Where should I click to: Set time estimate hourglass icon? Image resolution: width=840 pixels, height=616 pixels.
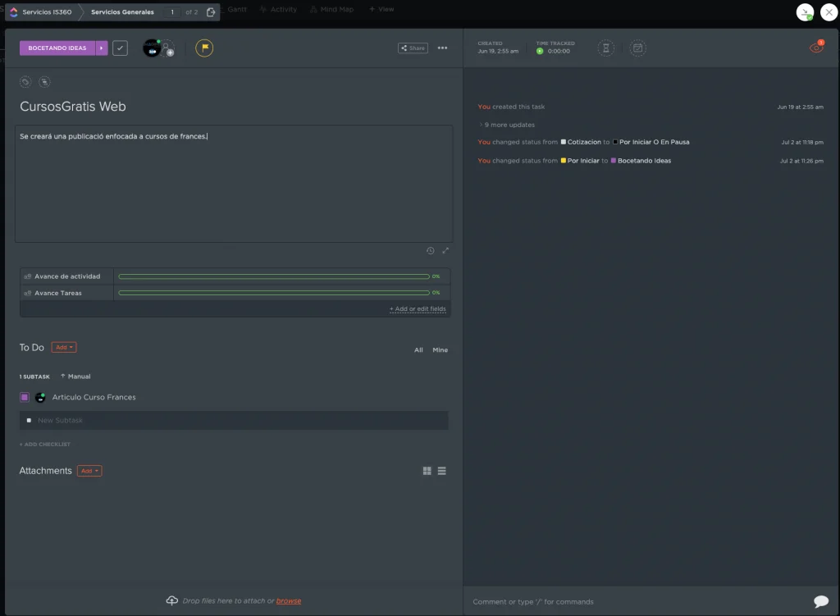(x=606, y=48)
